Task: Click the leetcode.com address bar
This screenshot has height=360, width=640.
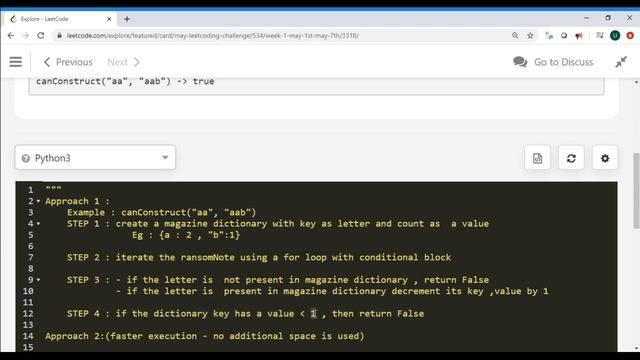Action: click(x=282, y=36)
